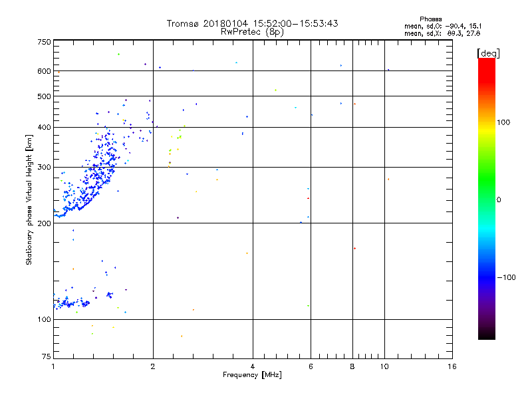Click the x-axis tick label '16'
This screenshot has width=532, height=399.
tap(452, 366)
